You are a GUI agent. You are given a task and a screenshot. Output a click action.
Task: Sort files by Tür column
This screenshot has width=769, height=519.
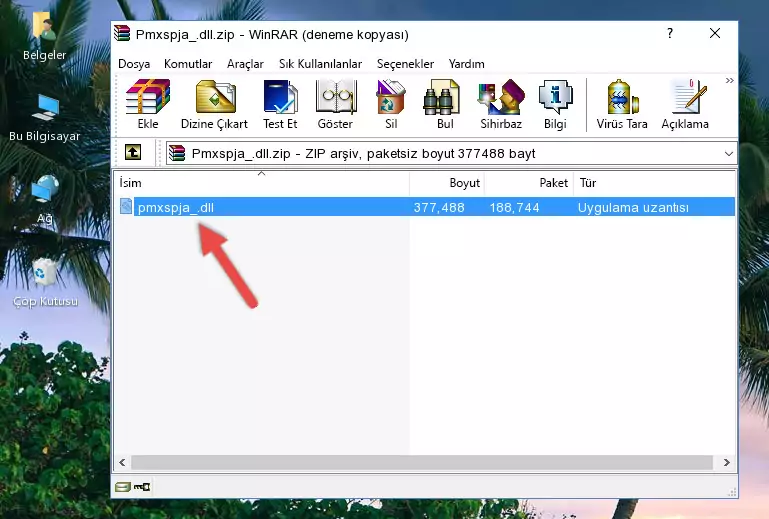(654, 183)
